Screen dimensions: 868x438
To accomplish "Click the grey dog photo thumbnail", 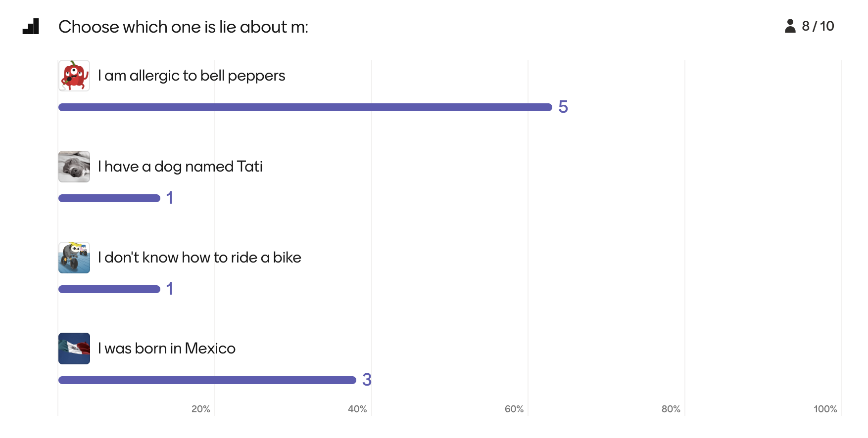I will [x=74, y=167].
